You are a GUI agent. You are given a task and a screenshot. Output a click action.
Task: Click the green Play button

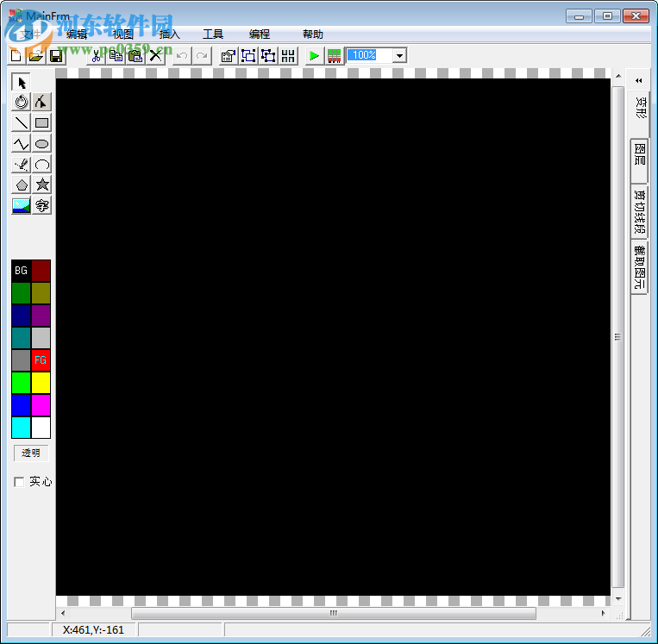coord(314,55)
